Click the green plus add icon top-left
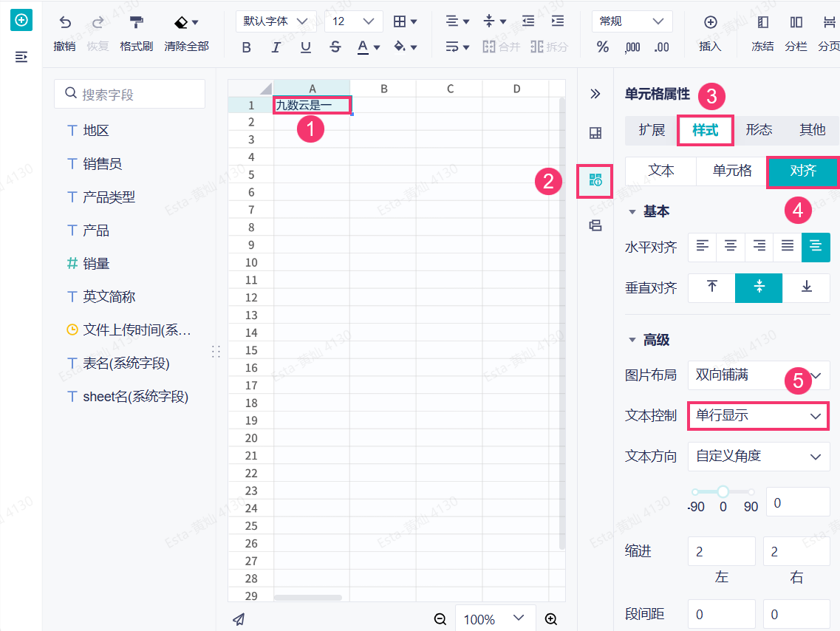 [21, 21]
